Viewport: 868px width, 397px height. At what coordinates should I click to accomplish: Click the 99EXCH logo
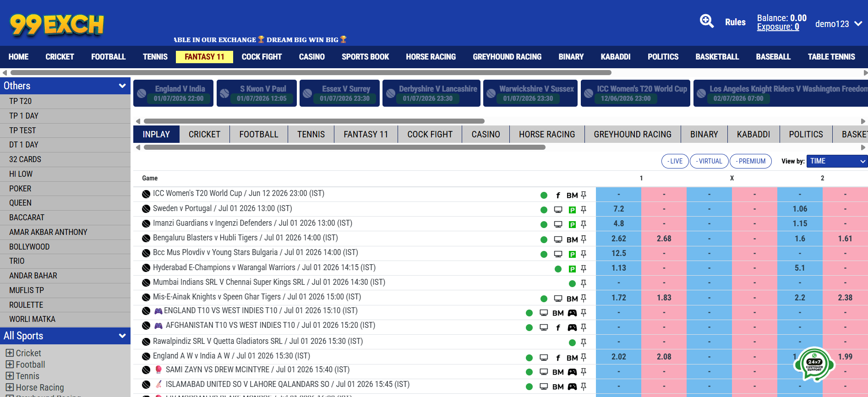(x=57, y=25)
